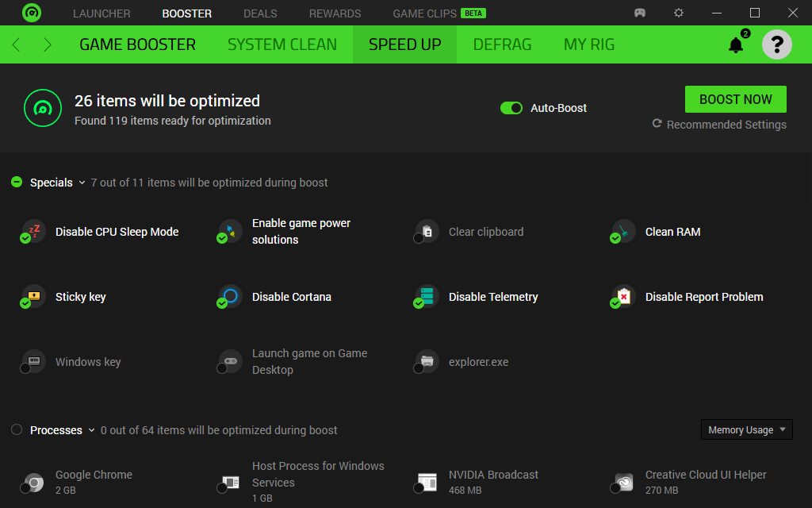Click the notification bell icon
Image resolution: width=812 pixels, height=508 pixels.
(736, 45)
